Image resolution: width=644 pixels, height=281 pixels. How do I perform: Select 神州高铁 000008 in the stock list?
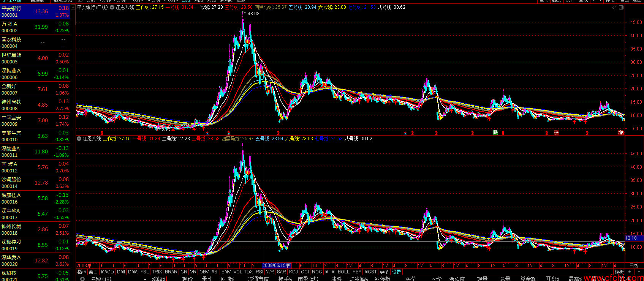35,105
